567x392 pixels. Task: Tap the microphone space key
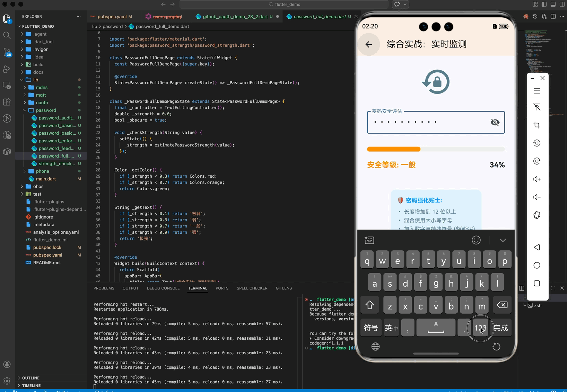point(436,328)
